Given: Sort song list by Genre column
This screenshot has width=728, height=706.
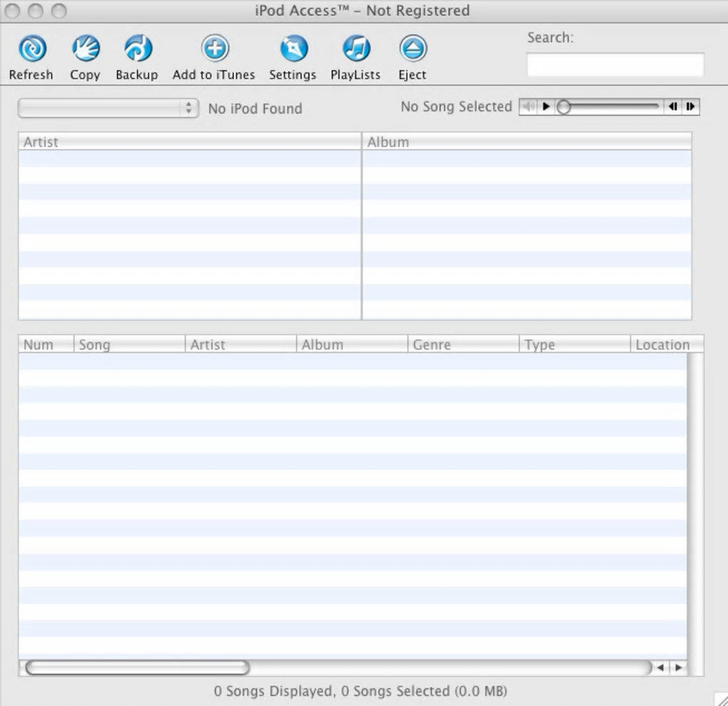Looking at the screenshot, I should (463, 344).
